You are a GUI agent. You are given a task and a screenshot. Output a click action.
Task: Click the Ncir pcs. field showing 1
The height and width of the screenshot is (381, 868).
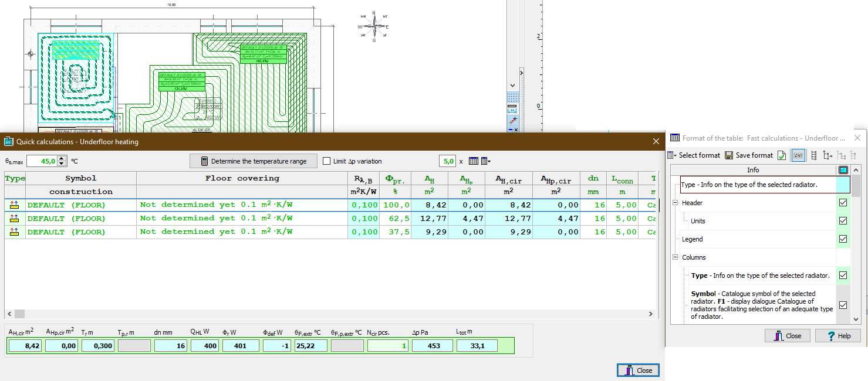pyautogui.click(x=387, y=346)
